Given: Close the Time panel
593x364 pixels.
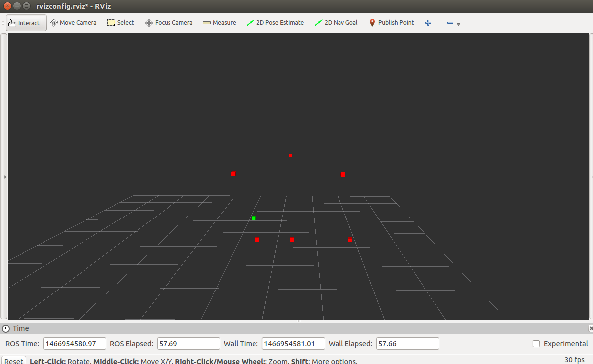Looking at the screenshot, I should (x=591, y=328).
